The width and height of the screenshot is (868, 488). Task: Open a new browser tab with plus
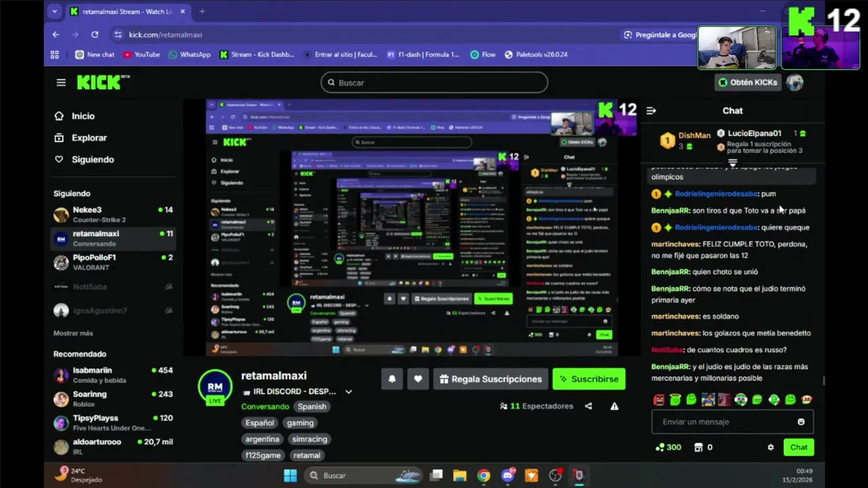point(202,12)
